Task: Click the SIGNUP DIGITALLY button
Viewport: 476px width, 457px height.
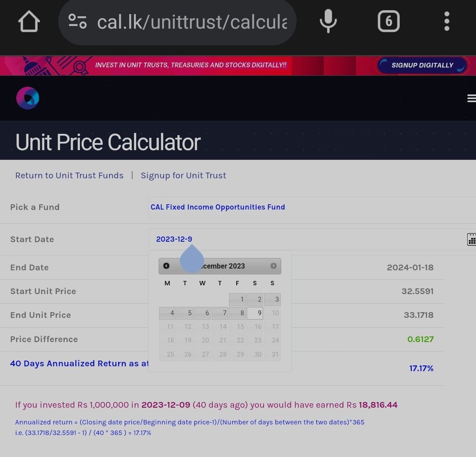Action: (422, 65)
